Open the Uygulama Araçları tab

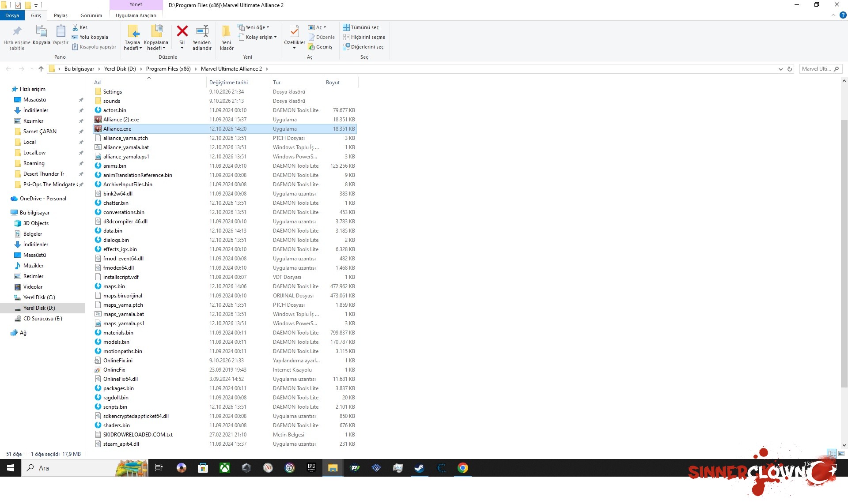(x=136, y=15)
